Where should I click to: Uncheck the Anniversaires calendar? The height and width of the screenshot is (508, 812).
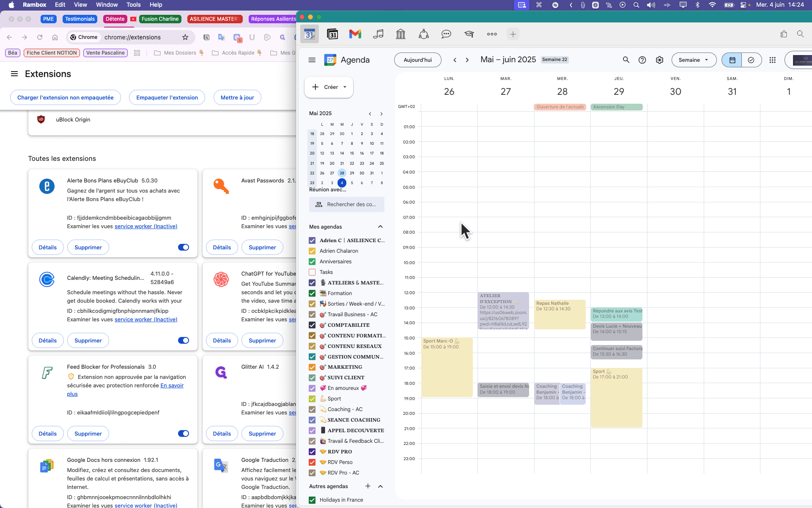[312, 262]
